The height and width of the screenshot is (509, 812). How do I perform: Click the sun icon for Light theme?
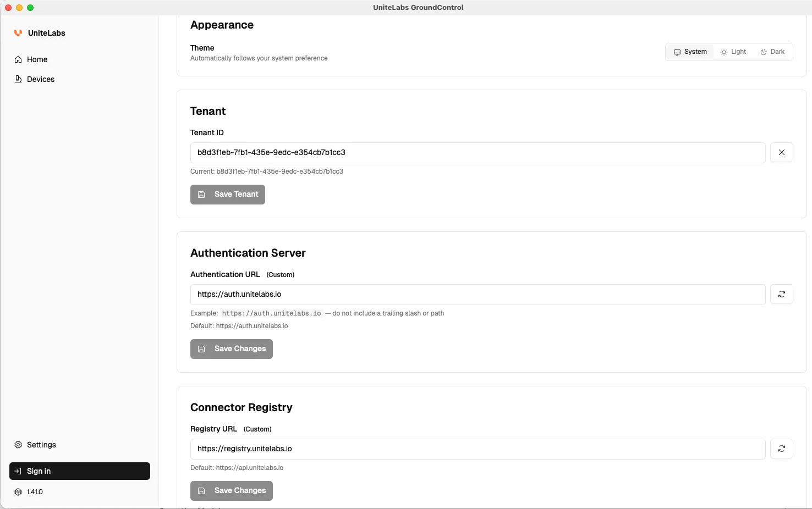click(724, 52)
